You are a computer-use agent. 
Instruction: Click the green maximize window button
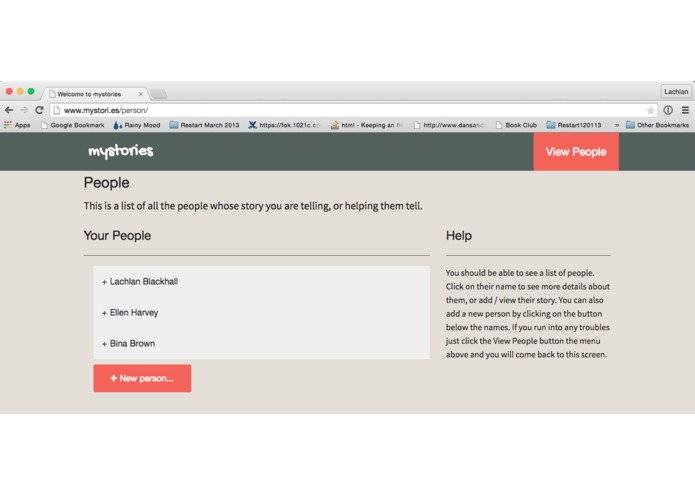click(x=31, y=91)
